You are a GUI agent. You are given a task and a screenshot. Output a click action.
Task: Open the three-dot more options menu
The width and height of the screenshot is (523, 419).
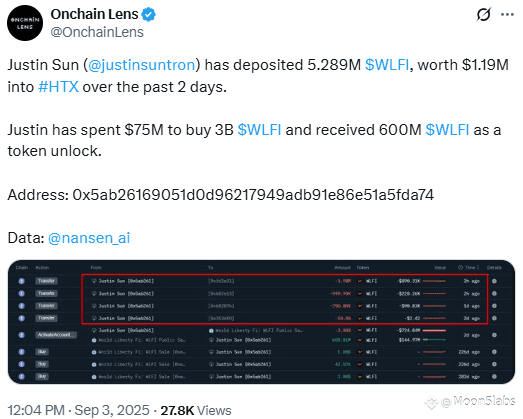507,15
